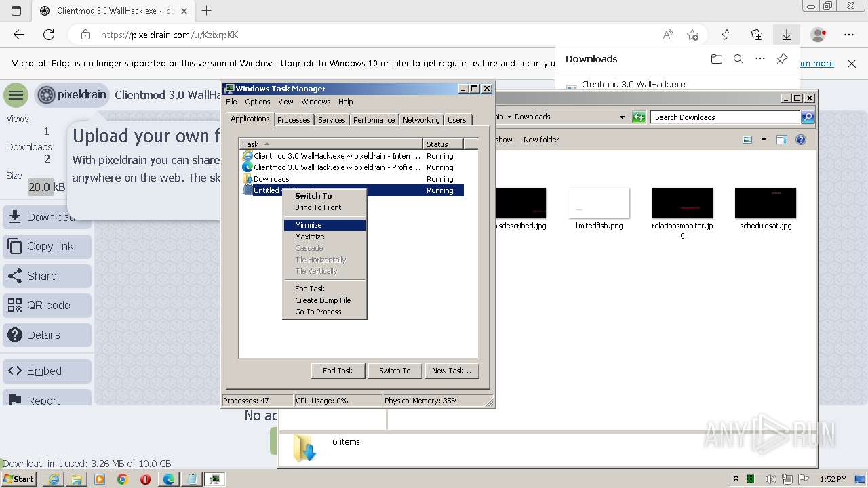Click the Share button on pixeldrain

47,276
